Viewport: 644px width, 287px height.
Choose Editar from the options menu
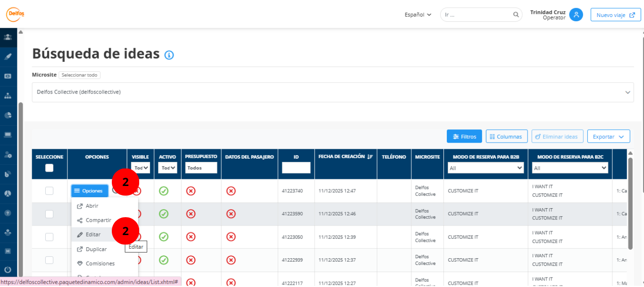(93, 235)
